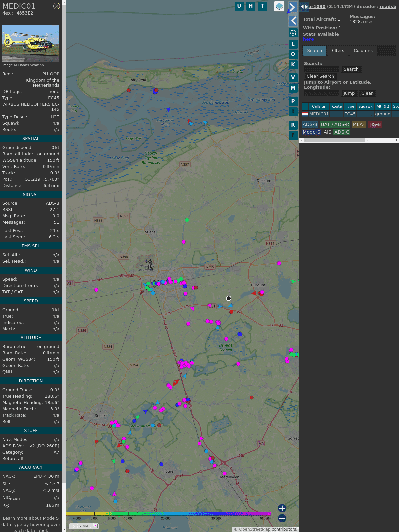Sort table by Callsign column header
Image resolution: width=399 pixels, height=532 pixels.
click(319, 106)
